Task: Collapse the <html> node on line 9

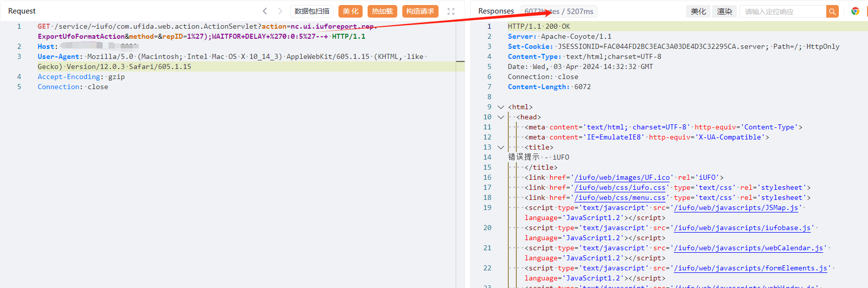Action: point(500,107)
